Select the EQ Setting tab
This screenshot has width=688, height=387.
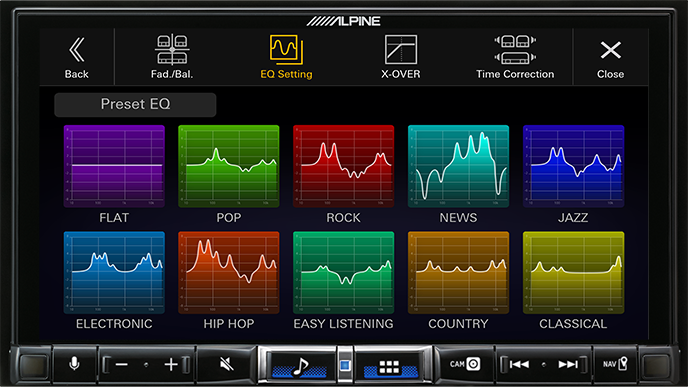coord(286,57)
